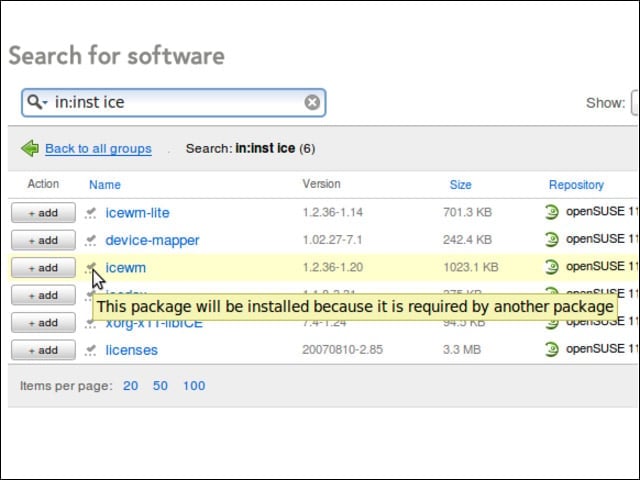
Task: Click size value '3.3 MB'
Action: coord(462,350)
